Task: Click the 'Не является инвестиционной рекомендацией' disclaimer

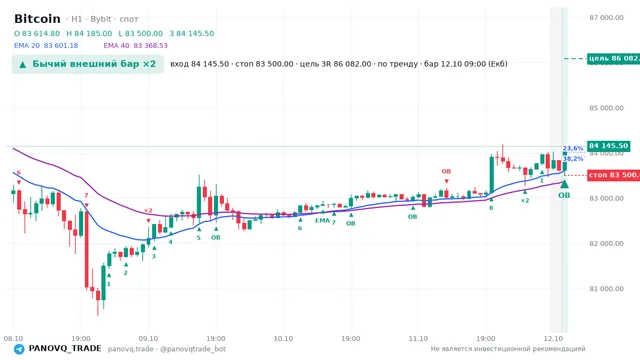Action: point(508,349)
